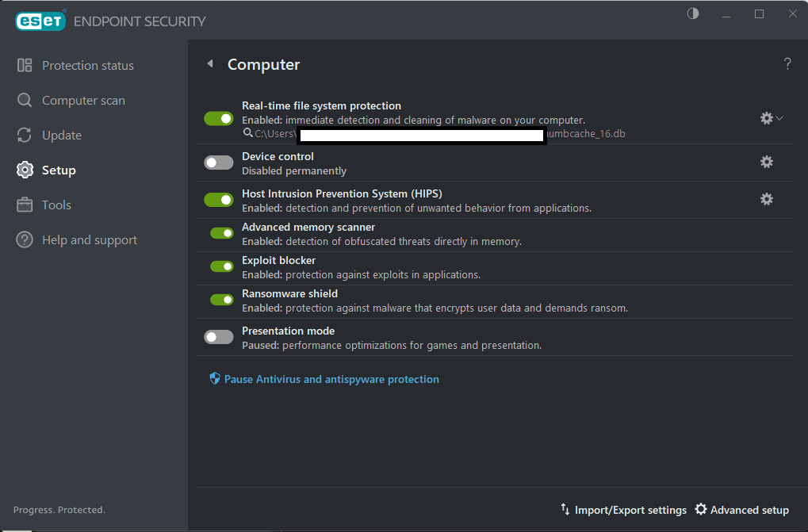
Task: Turn off the HIPS toggle
Action: click(x=219, y=200)
